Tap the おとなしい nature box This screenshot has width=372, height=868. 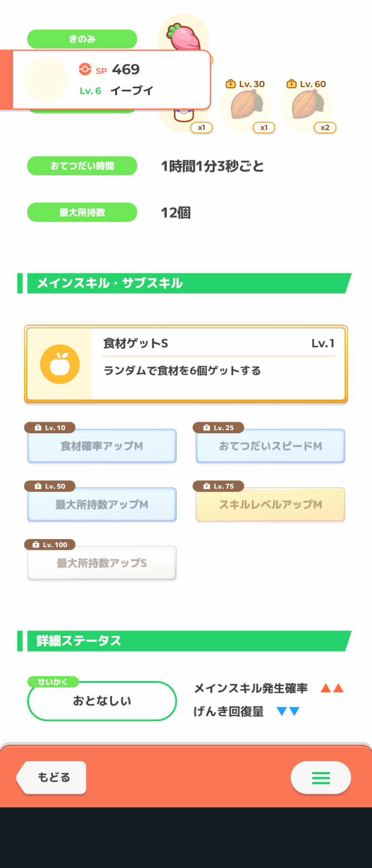102,701
